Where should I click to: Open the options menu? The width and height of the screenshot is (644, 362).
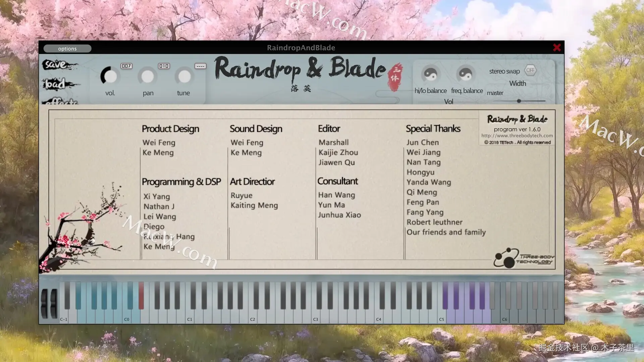(67, 49)
